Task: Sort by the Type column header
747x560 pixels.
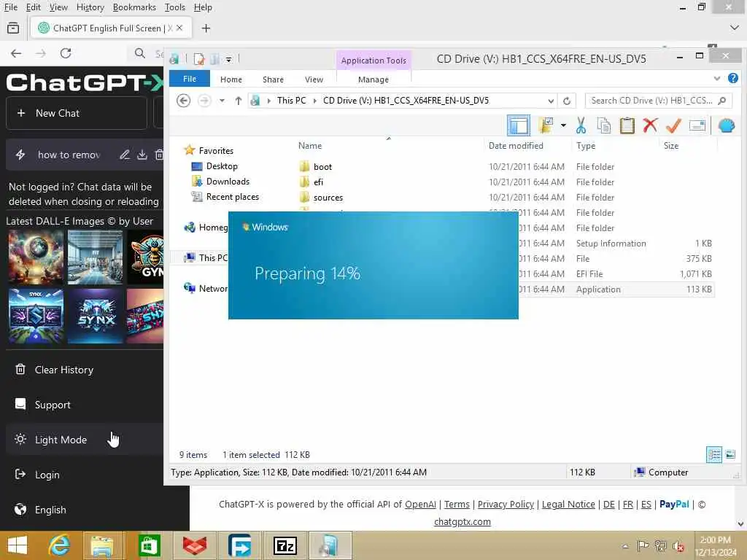Action: [586, 146]
